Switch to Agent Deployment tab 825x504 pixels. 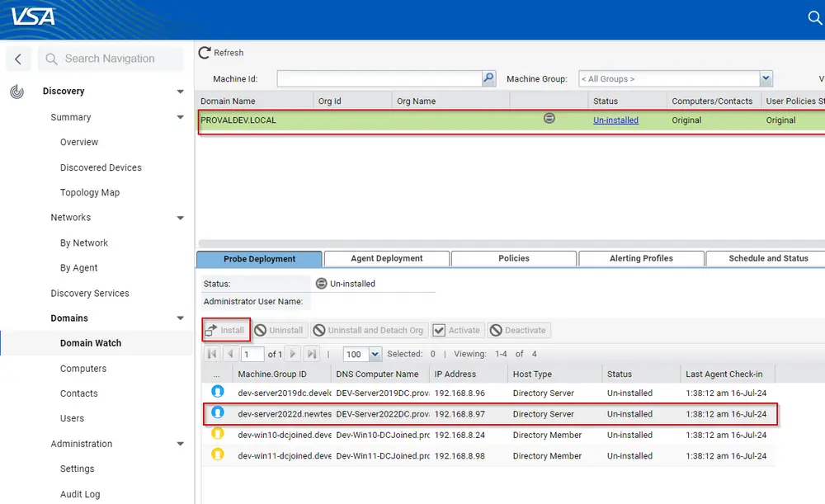(387, 258)
